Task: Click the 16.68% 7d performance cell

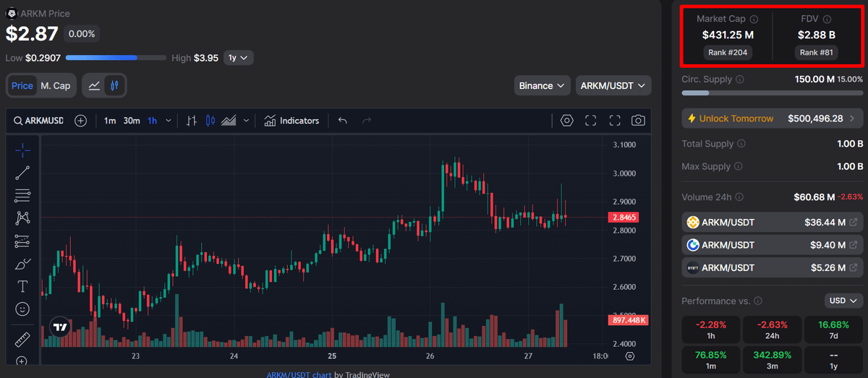Action: tap(834, 329)
